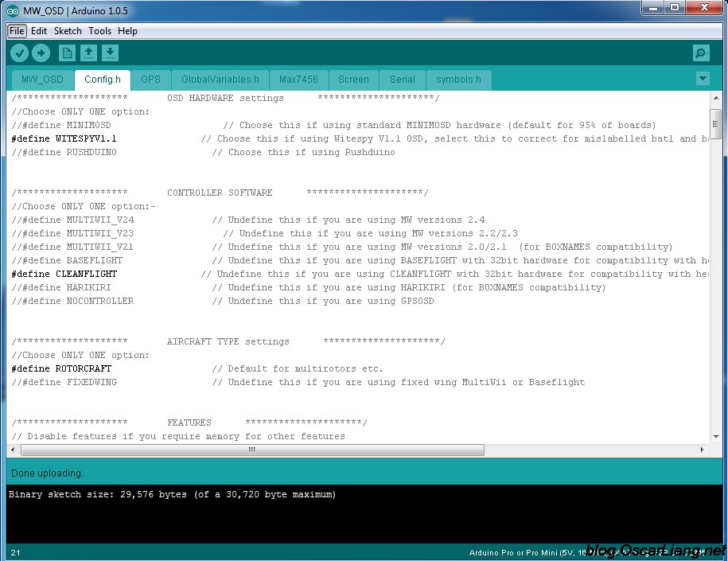Image resolution: width=728 pixels, height=561 pixels.
Task: Click the line '//#define NOCONTROLLER'
Action: click(72, 301)
